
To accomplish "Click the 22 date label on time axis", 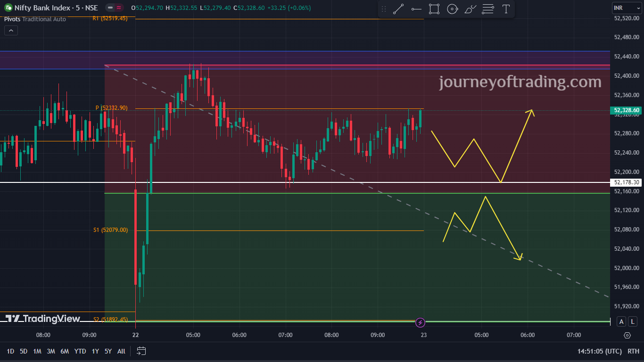I will [x=136, y=335].
